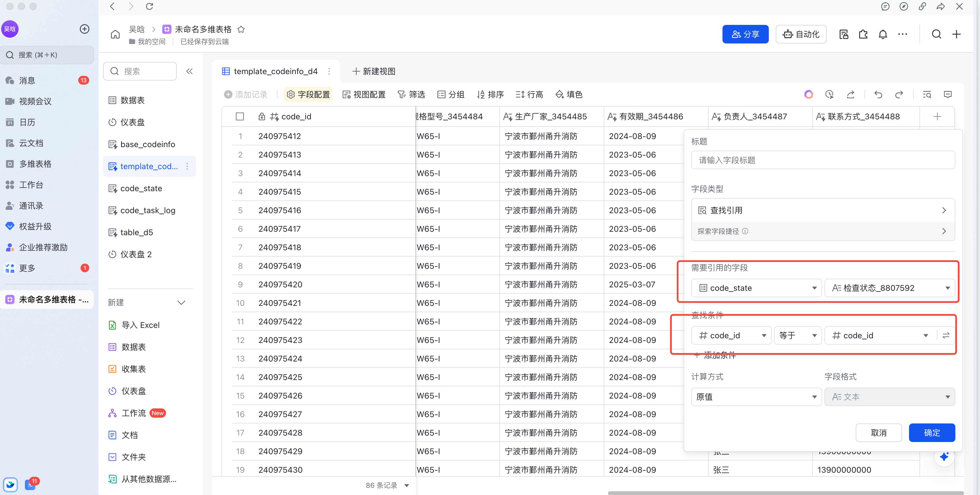Open the three-dot more options menu
This screenshot has width=980, height=495.
pos(902,34)
